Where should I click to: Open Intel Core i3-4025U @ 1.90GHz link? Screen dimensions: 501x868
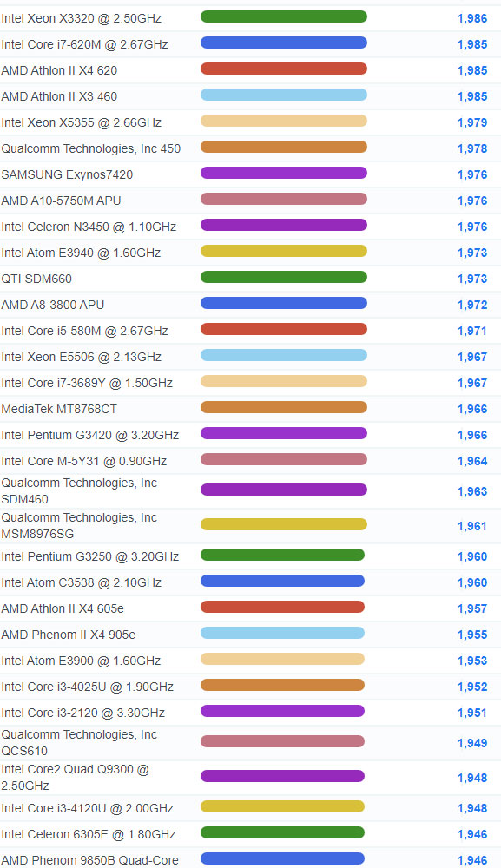(88, 687)
